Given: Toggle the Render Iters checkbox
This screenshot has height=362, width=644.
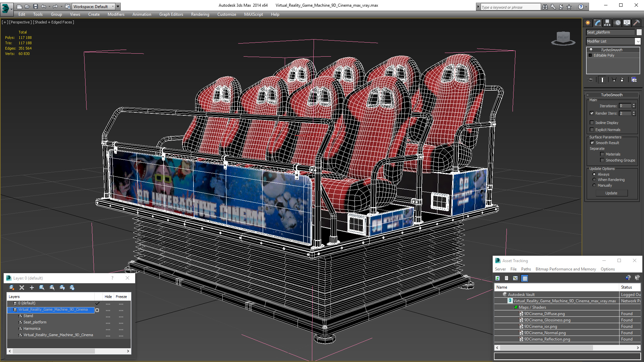Looking at the screenshot, I should coord(592,113).
